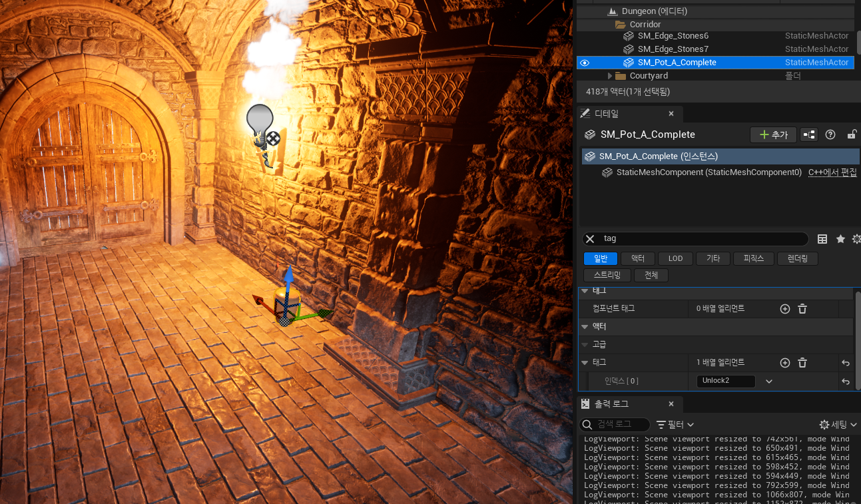
Task: Collapse the 액터 category section
Action: point(585,327)
